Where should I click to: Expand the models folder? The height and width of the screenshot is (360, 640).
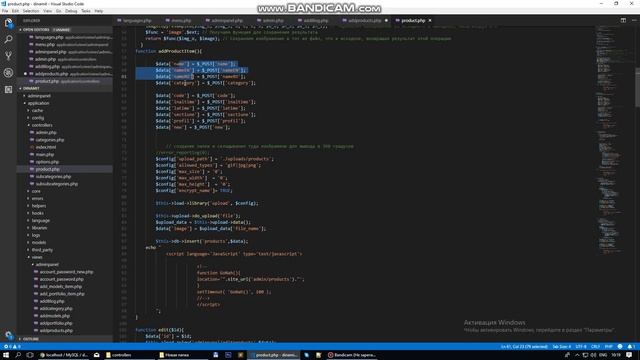tap(39, 242)
